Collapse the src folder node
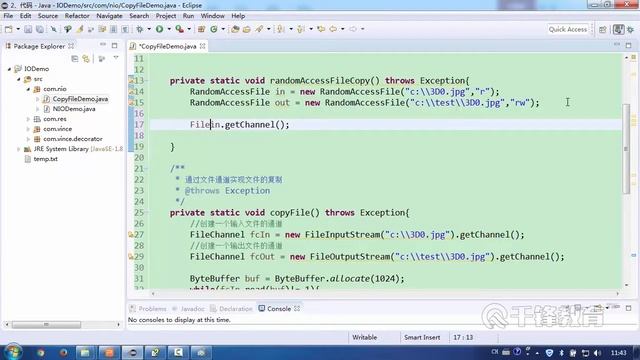This screenshot has height=360, width=640. pos(18,79)
